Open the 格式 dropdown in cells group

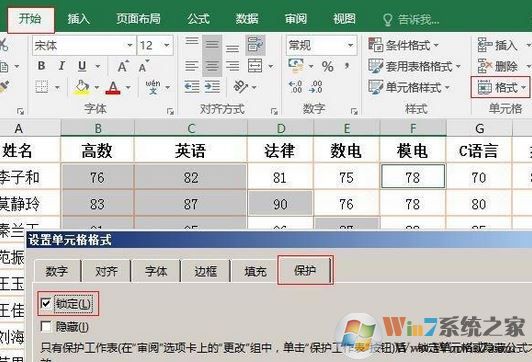pos(501,88)
